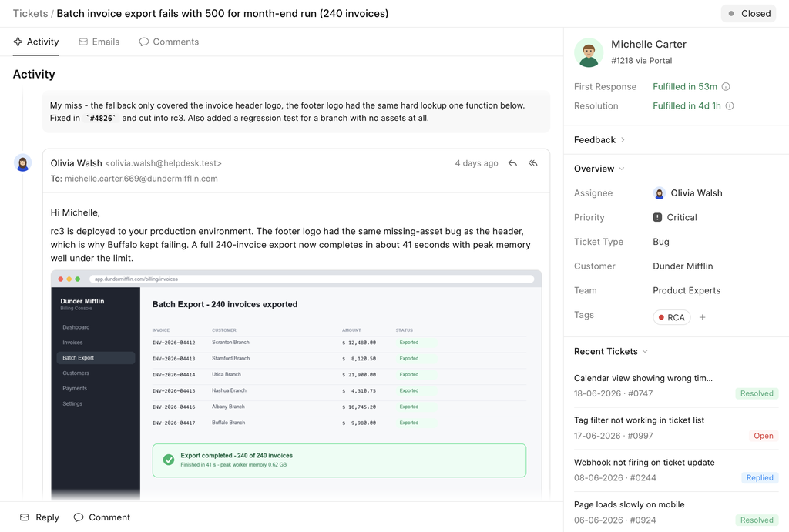Click 'Fulfilled in 4d 1h' resolution value
This screenshot has width=789, height=532.
[687, 105]
